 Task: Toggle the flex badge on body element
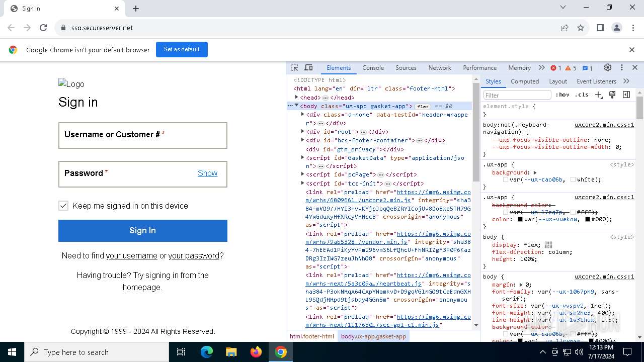[423, 107]
